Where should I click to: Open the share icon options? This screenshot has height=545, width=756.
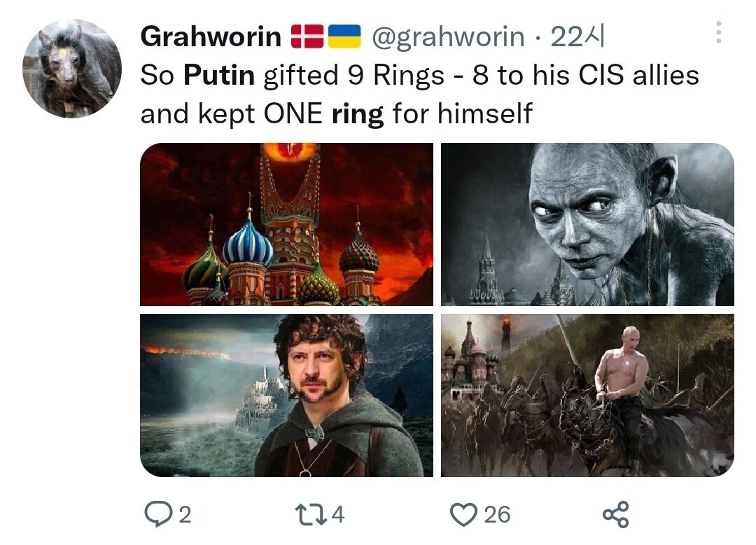pyautogui.click(x=616, y=514)
